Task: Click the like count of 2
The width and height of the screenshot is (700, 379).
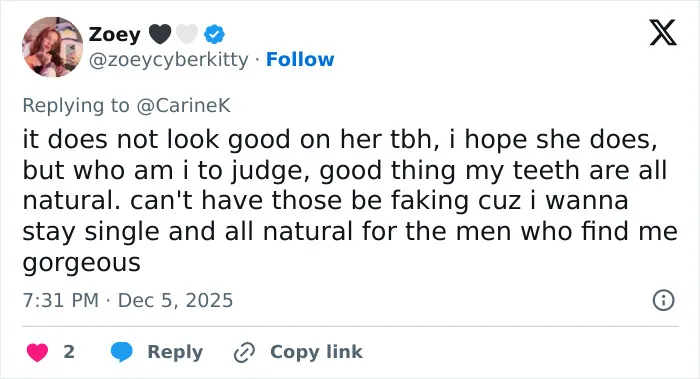Action: coord(69,352)
